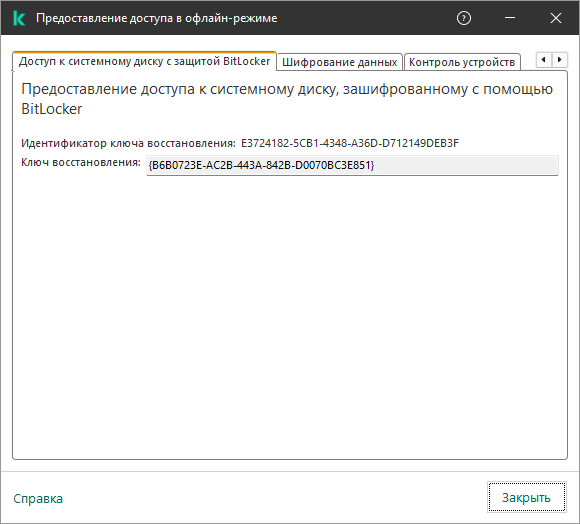Screen dimensions: 580x524
Task: Select the recovery key ID E3724182-5CB1-4348-A36D-D712149DEB3F
Action: pyautogui.click(x=350, y=143)
